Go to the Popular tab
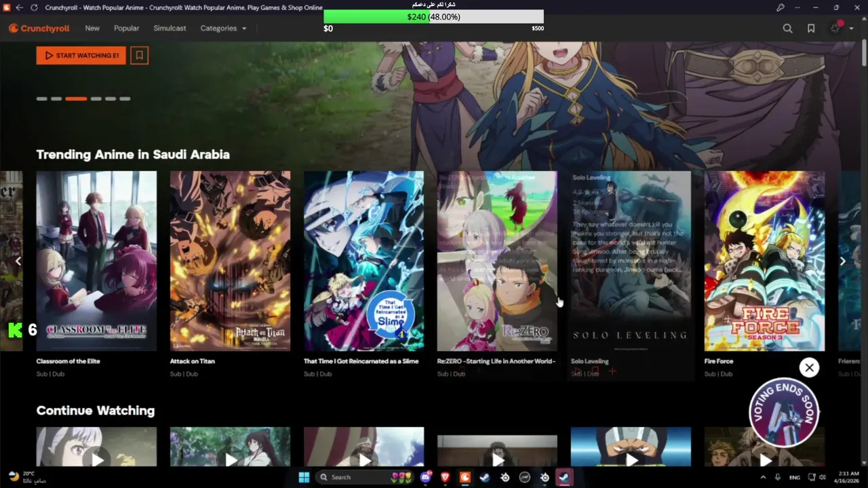 tap(126, 28)
